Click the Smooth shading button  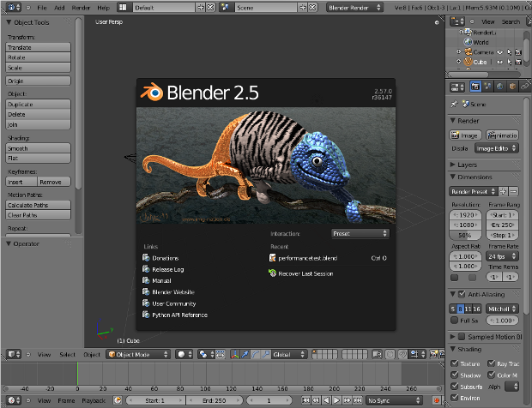(38, 148)
